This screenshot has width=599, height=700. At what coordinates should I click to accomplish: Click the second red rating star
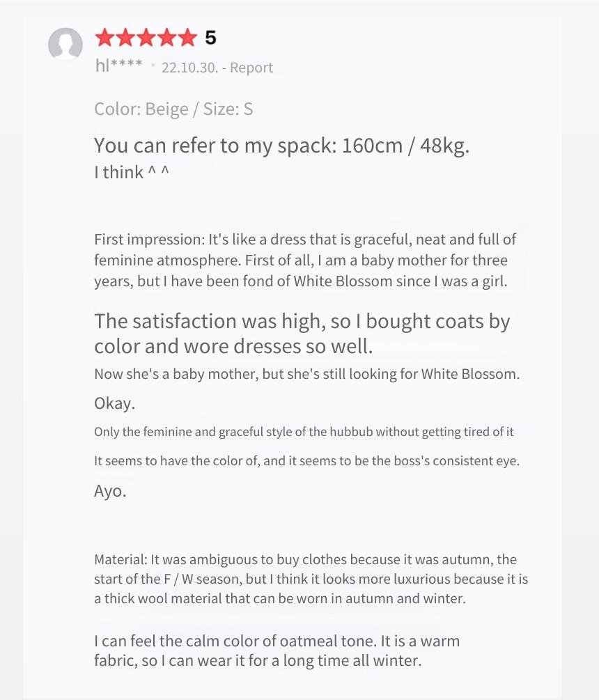(x=125, y=38)
